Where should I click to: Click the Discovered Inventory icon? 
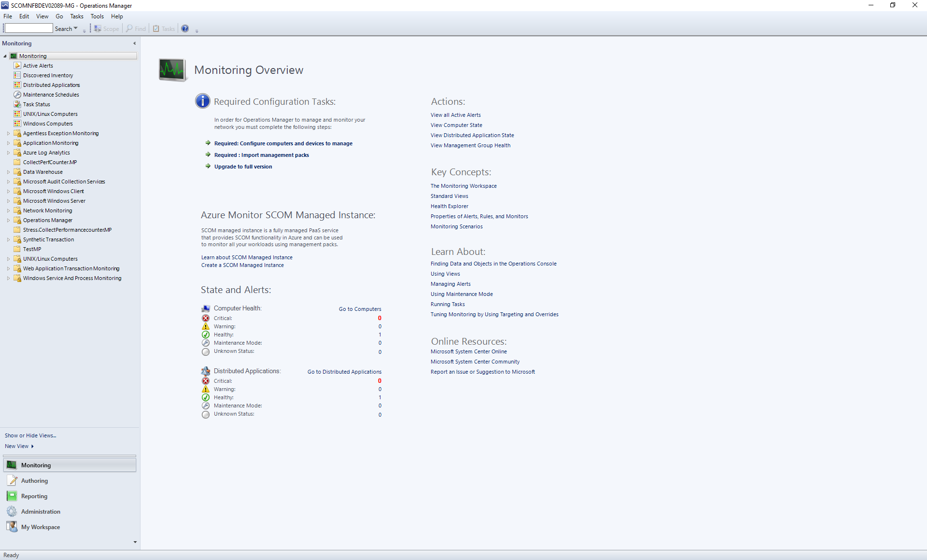pyautogui.click(x=17, y=75)
